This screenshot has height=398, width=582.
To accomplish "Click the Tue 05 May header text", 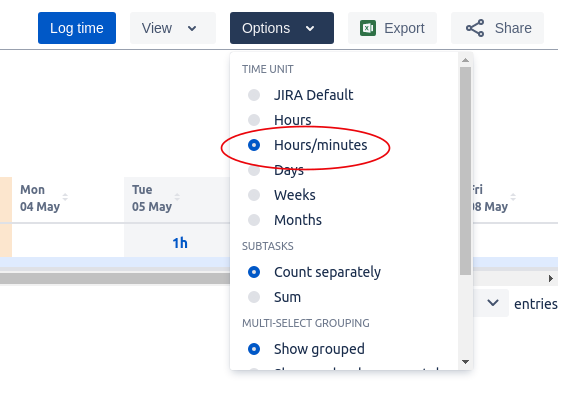I will (152, 198).
